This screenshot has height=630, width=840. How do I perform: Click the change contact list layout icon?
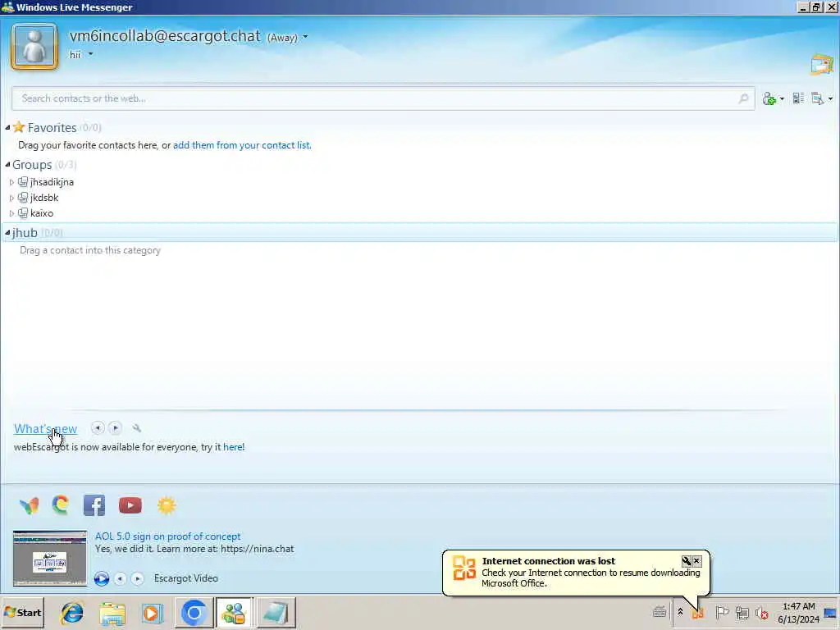pyautogui.click(x=798, y=98)
